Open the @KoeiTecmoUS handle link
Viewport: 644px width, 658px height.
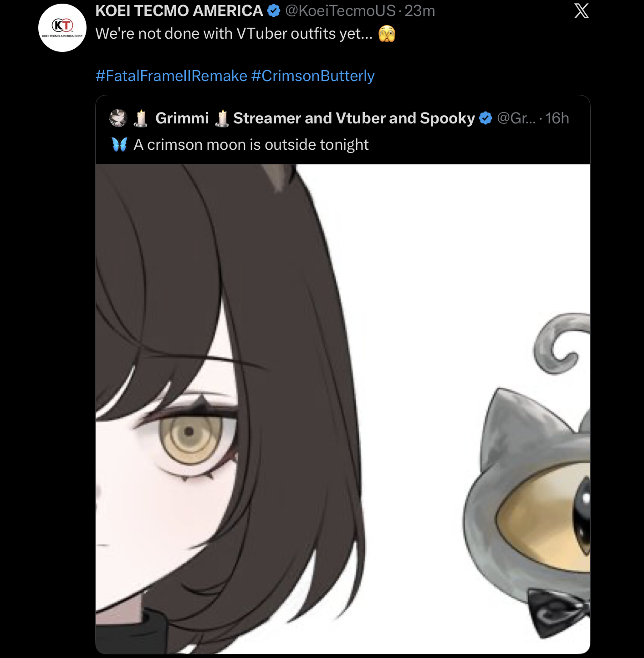(x=340, y=10)
